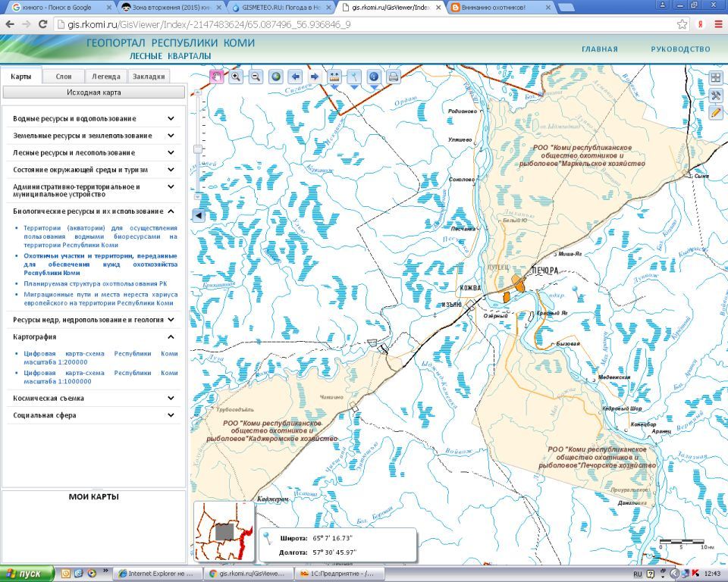Open the pencil drawing tool at right
728x582 pixels.
[x=716, y=111]
